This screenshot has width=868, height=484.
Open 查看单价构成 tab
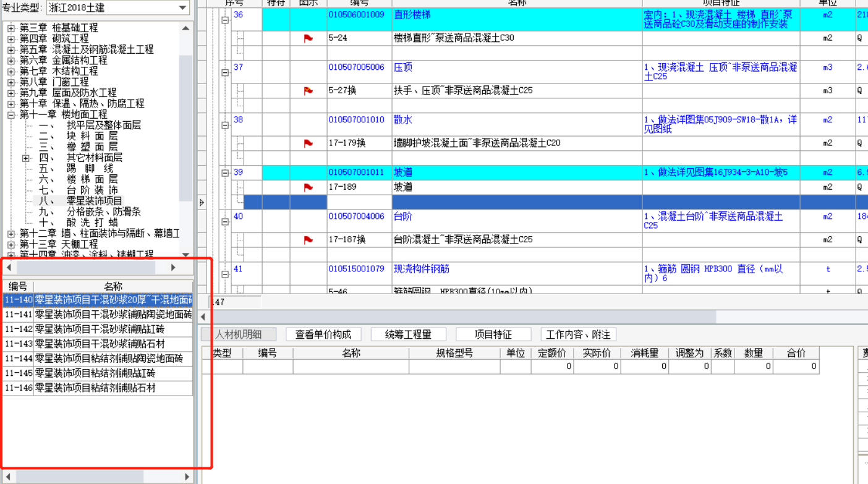[323, 334]
